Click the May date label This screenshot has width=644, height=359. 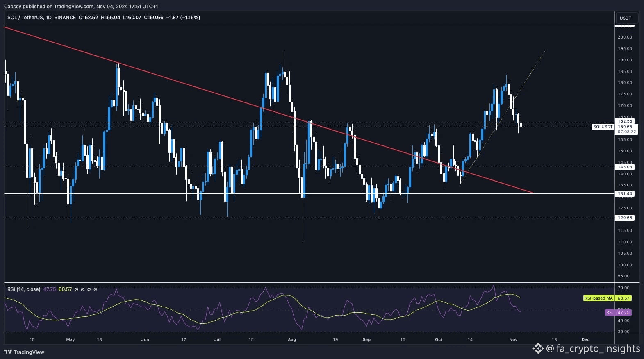(x=71, y=339)
